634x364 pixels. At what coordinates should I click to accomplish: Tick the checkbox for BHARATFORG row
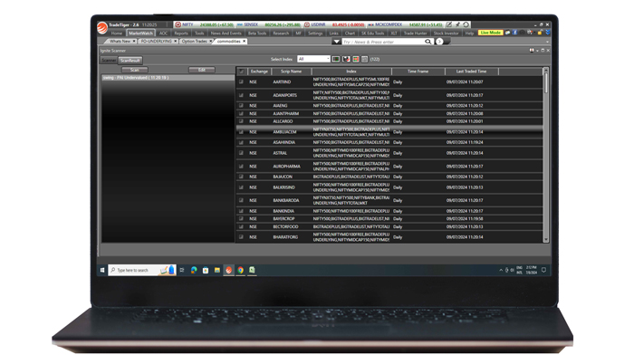coord(242,237)
